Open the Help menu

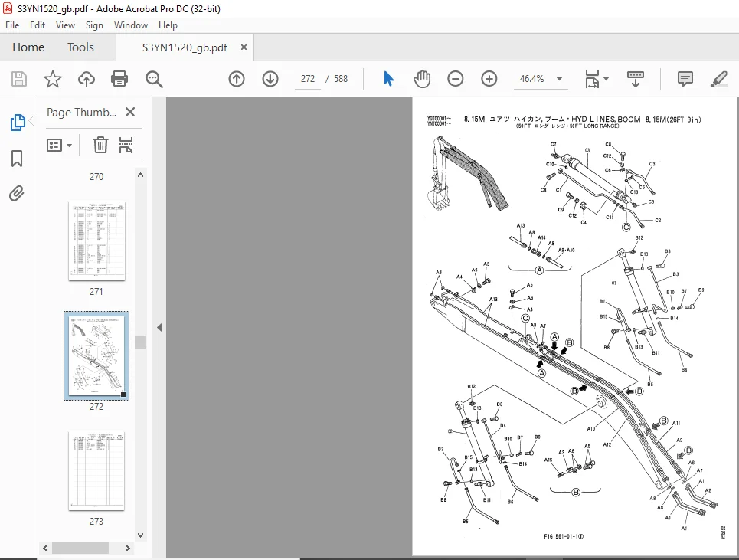(168, 25)
